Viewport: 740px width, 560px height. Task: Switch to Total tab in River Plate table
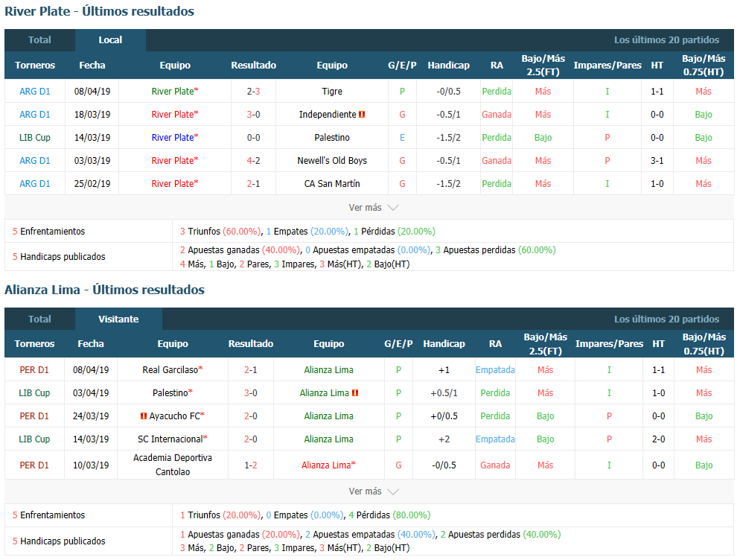39,40
